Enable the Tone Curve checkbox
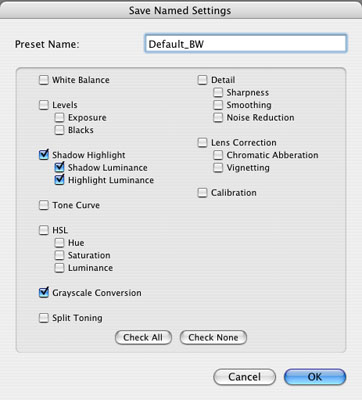The width and height of the screenshot is (362, 400). click(44, 205)
